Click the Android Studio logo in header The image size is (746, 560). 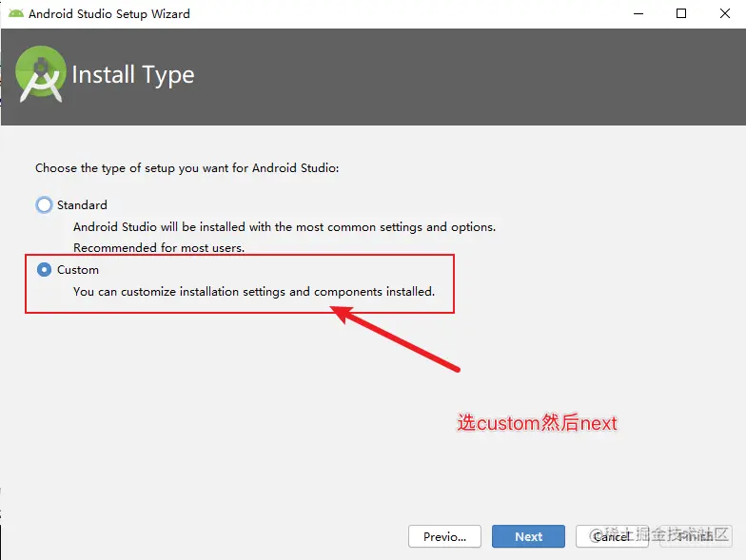click(40, 74)
